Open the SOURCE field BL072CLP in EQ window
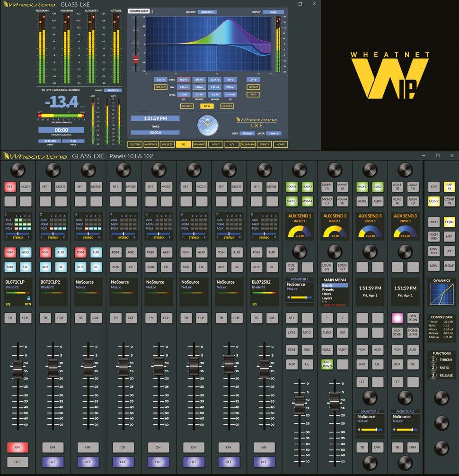Viewport: 459px width, 476px height. pos(207,12)
